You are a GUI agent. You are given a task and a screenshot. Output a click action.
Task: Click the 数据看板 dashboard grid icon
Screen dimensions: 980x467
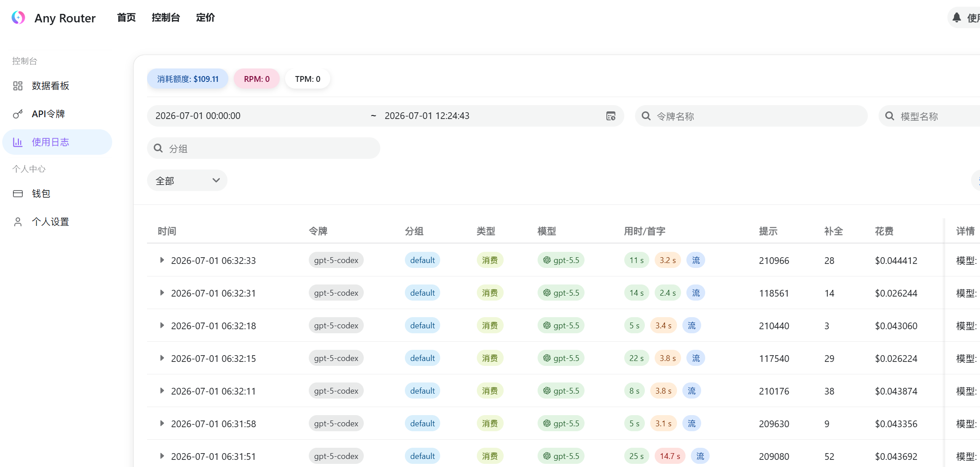pos(18,86)
